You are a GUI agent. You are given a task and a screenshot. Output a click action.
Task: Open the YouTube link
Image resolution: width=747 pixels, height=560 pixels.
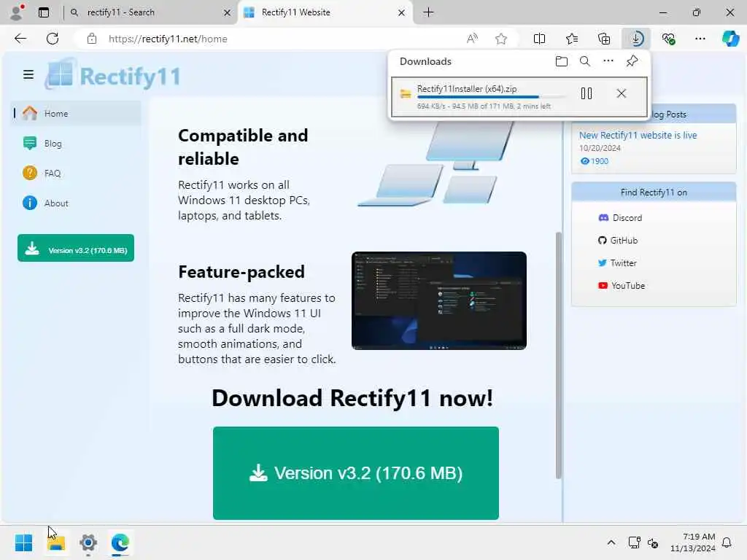coord(622,286)
